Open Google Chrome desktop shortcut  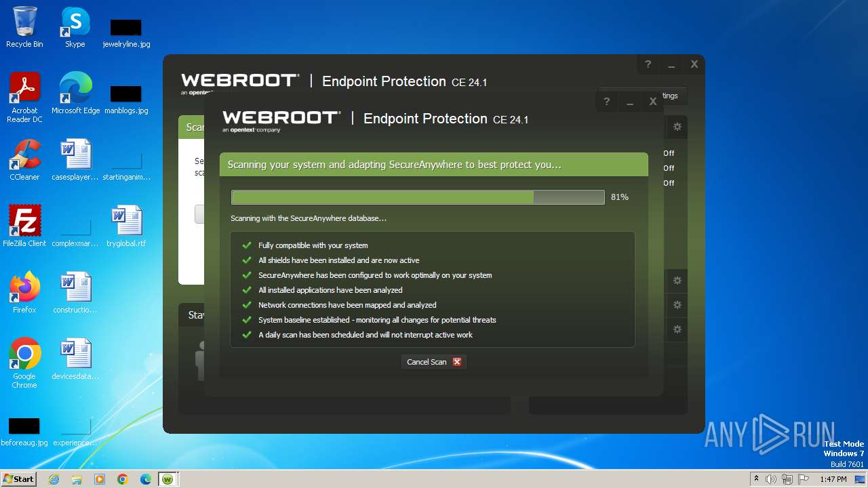[x=24, y=363]
